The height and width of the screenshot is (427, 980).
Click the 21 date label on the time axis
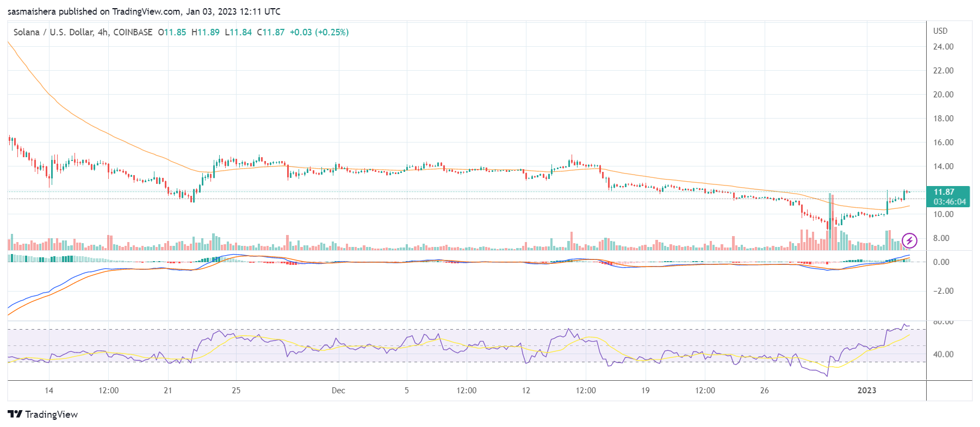pyautogui.click(x=168, y=391)
